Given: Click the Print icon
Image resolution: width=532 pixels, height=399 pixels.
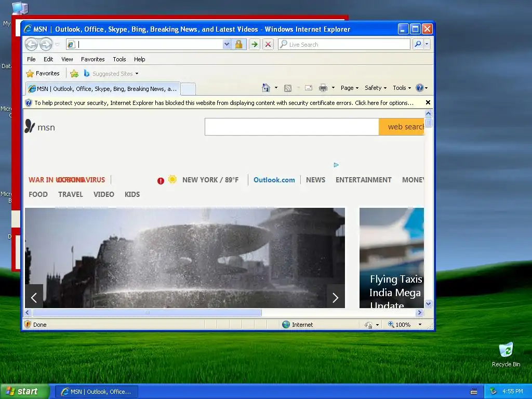Looking at the screenshot, I should tap(323, 88).
